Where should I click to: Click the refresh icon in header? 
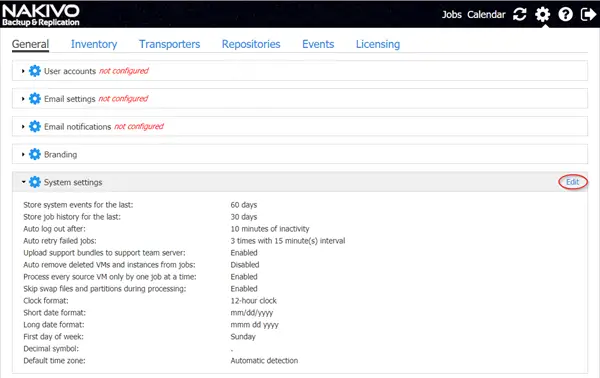pyautogui.click(x=520, y=15)
